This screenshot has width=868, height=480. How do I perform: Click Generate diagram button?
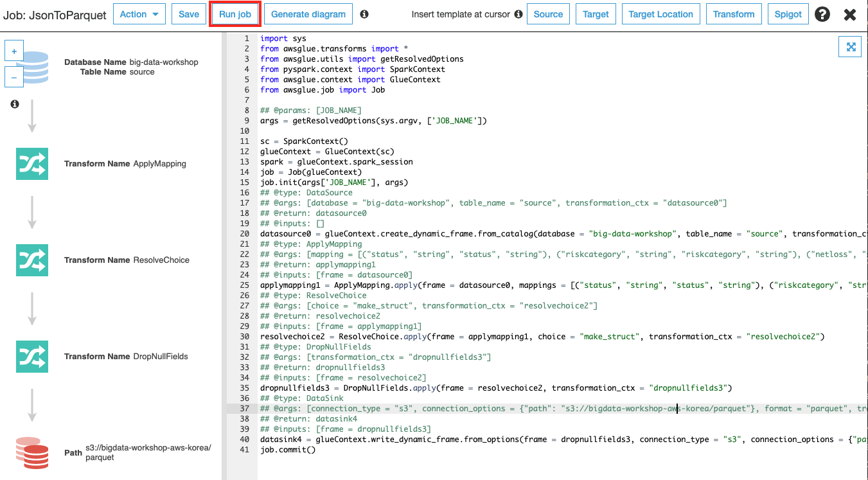coord(308,14)
